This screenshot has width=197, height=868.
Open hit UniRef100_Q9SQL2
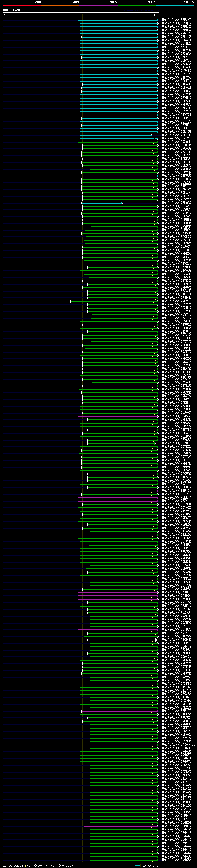click(x=176, y=23)
